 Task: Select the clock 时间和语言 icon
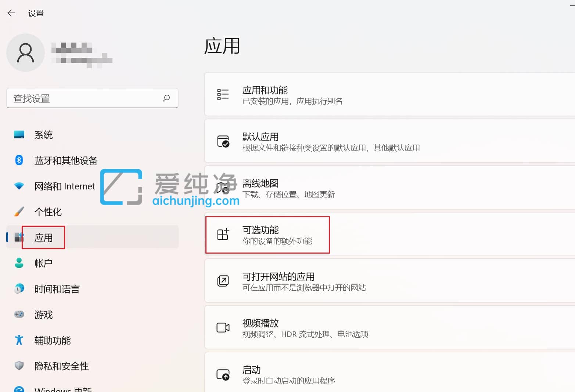pyautogui.click(x=18, y=289)
